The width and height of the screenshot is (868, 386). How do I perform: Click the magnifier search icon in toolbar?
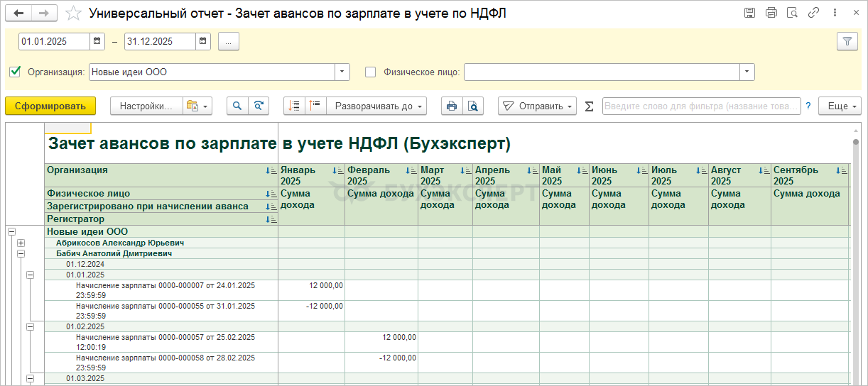pos(237,106)
